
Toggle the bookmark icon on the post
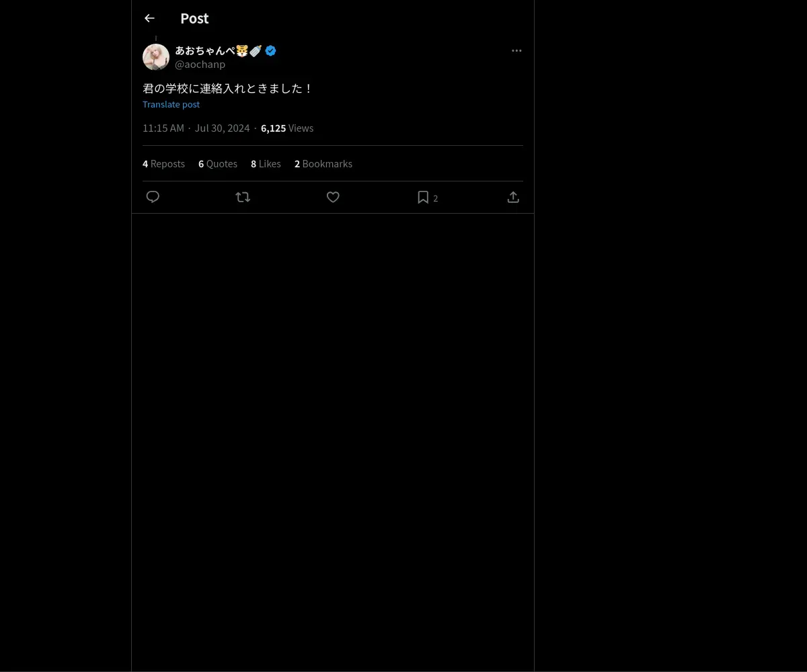click(423, 197)
